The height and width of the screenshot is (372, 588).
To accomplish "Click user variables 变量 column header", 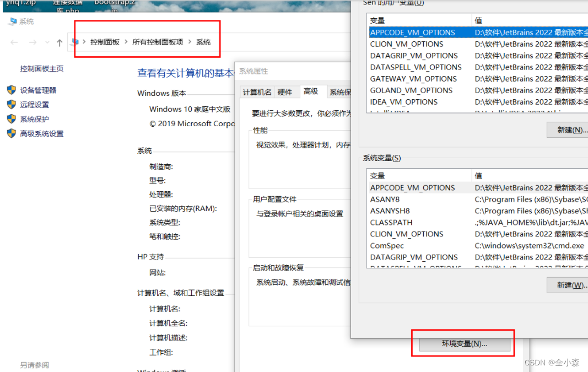I will [x=419, y=20].
